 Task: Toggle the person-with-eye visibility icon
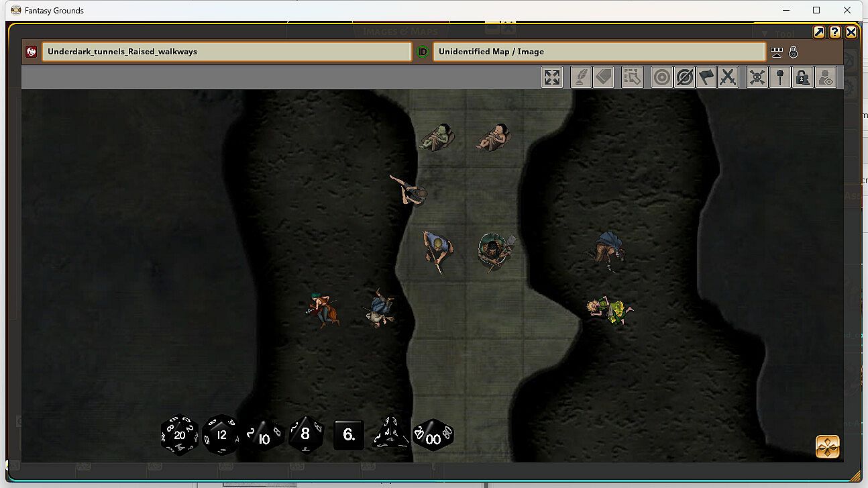click(826, 77)
